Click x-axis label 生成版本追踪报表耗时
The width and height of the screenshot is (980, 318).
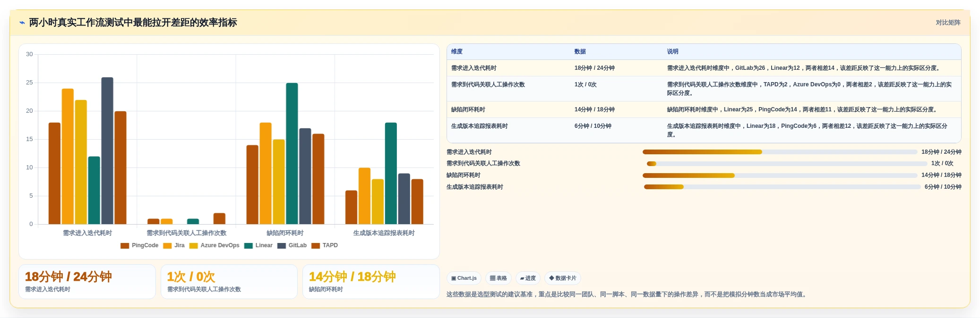[x=384, y=233]
